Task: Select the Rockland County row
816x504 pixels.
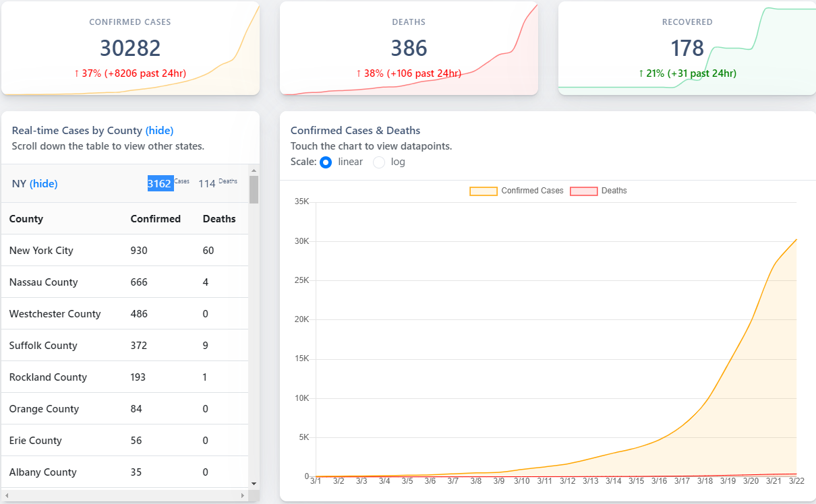Action: tap(125, 377)
